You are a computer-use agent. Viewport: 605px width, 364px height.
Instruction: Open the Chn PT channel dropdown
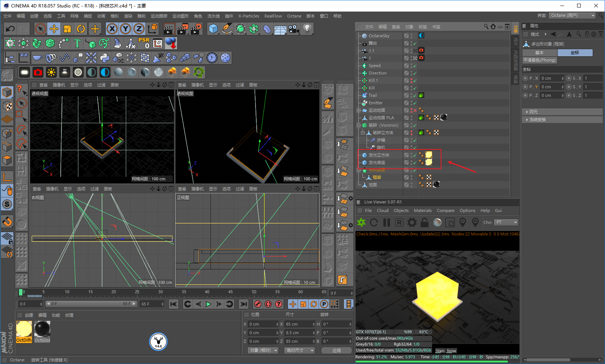[x=506, y=222]
